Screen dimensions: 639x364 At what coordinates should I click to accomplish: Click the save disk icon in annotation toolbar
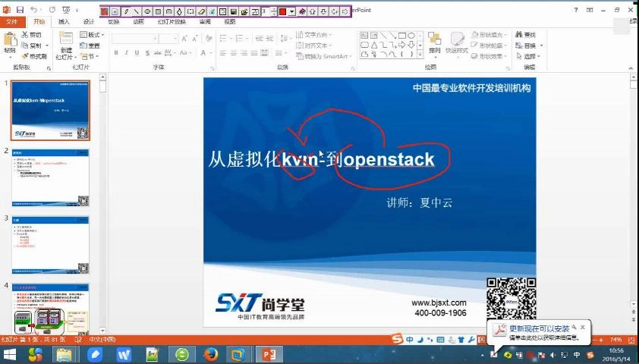pos(234,12)
